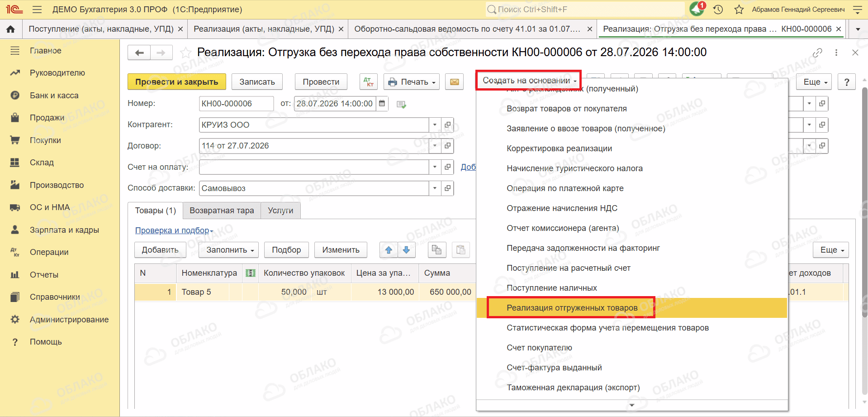The image size is (868, 417).
Task: Click the Добавить button
Action: 160,250
